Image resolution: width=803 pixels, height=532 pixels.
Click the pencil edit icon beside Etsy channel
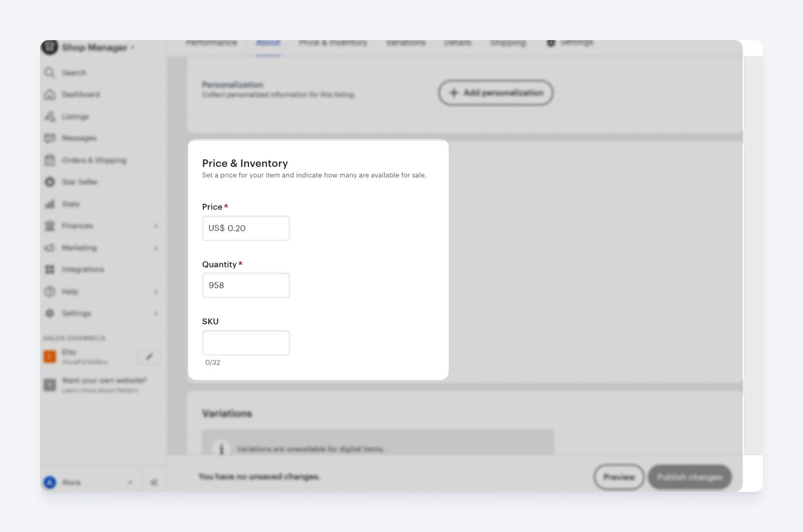149,357
